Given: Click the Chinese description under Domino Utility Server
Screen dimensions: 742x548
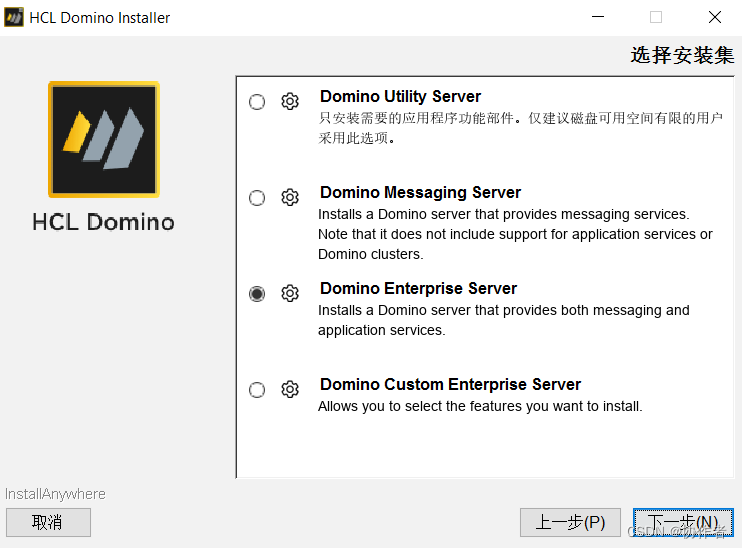Looking at the screenshot, I should [520, 128].
